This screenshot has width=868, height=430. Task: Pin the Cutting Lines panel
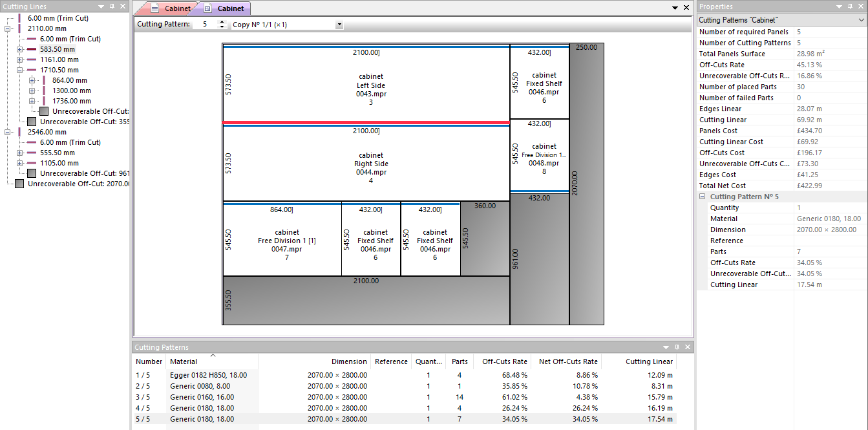click(x=112, y=6)
